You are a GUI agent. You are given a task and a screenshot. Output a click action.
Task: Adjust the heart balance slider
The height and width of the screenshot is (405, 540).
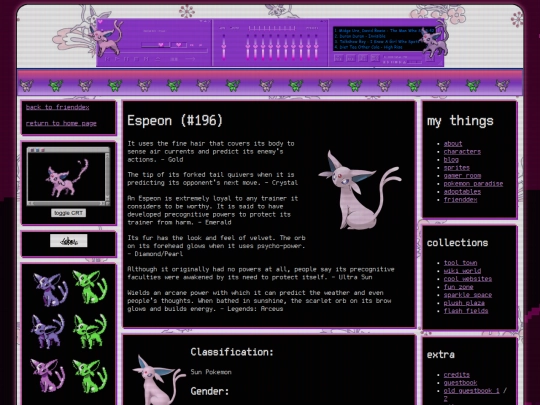[179, 45]
